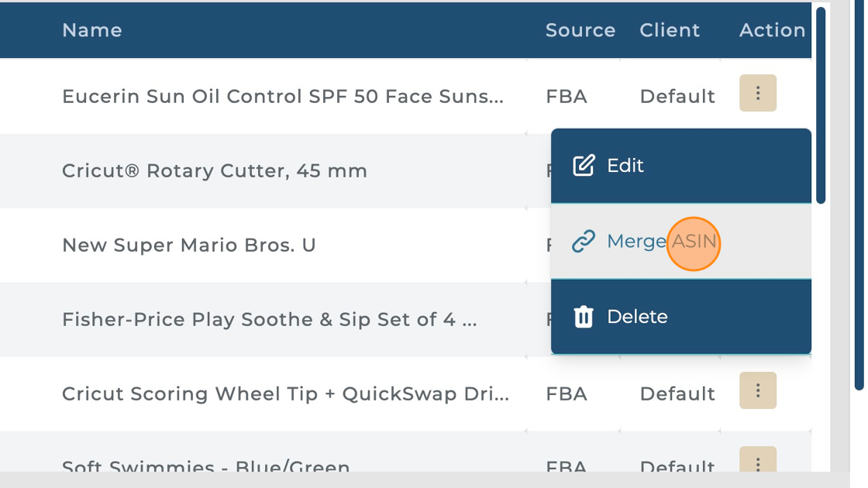Image resolution: width=868 pixels, height=488 pixels.
Task: Choose Merge ASIN from the context menu
Action: pyautogui.click(x=661, y=242)
